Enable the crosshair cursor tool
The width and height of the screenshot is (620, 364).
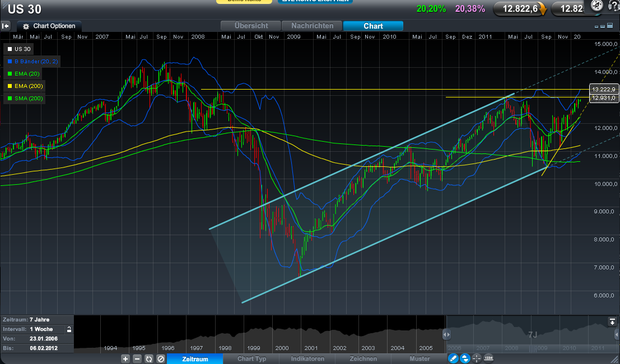click(x=477, y=358)
